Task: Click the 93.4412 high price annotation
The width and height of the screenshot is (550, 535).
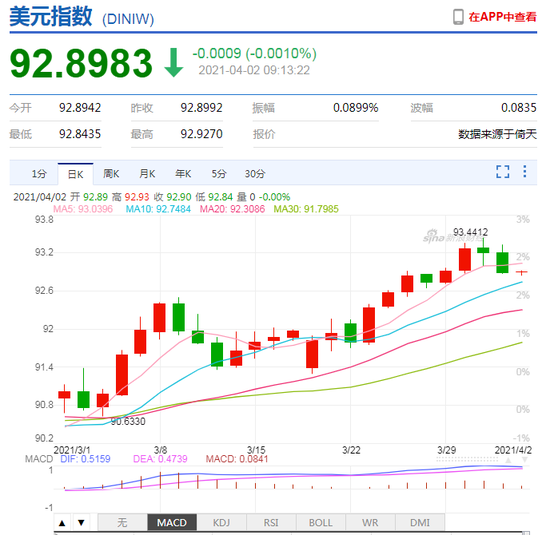Action: [x=470, y=232]
